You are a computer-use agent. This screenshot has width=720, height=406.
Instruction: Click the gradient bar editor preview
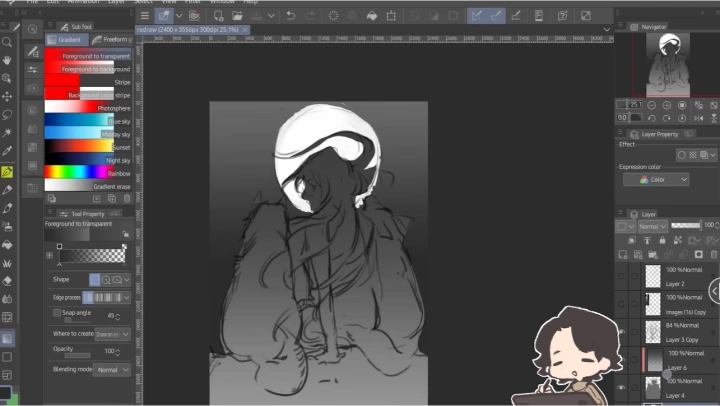[x=92, y=256]
